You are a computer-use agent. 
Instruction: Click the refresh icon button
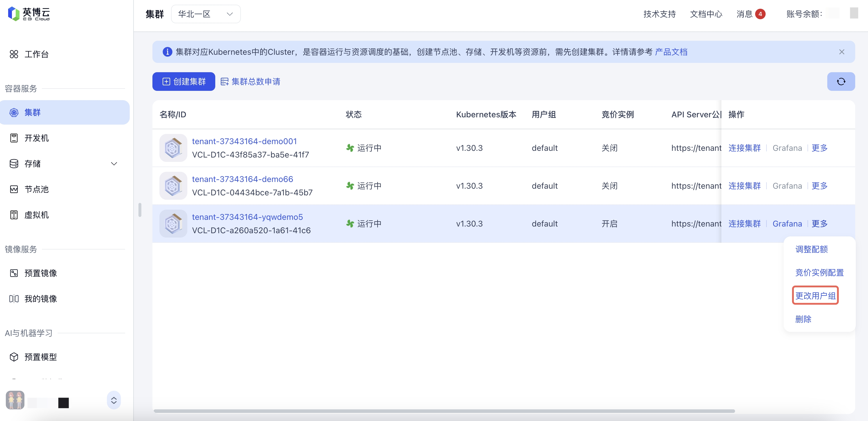tap(841, 81)
